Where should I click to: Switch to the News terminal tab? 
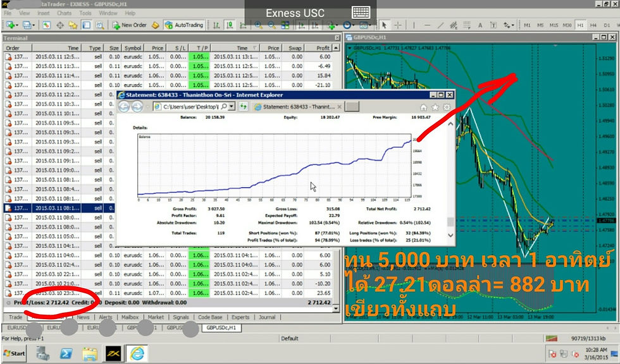[83, 317]
